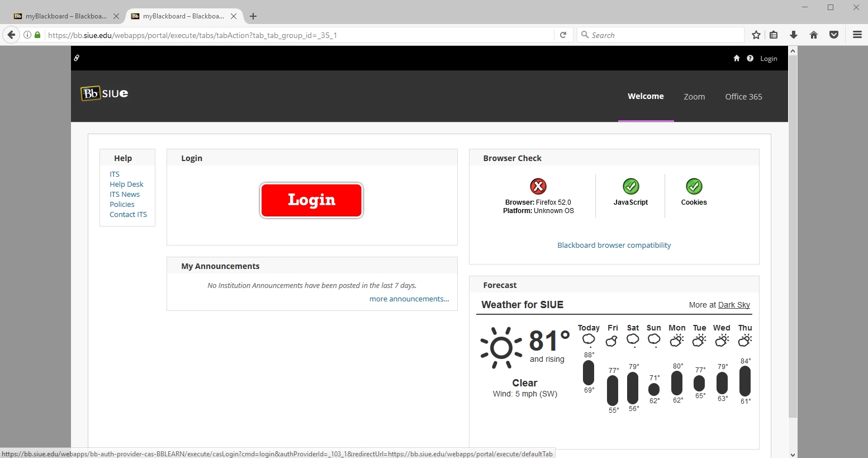
Task: Open the Help Desk link
Action: [126, 185]
